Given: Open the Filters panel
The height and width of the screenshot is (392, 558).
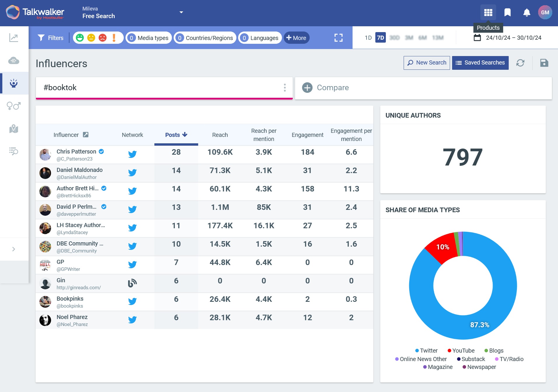Looking at the screenshot, I should click(x=50, y=38).
